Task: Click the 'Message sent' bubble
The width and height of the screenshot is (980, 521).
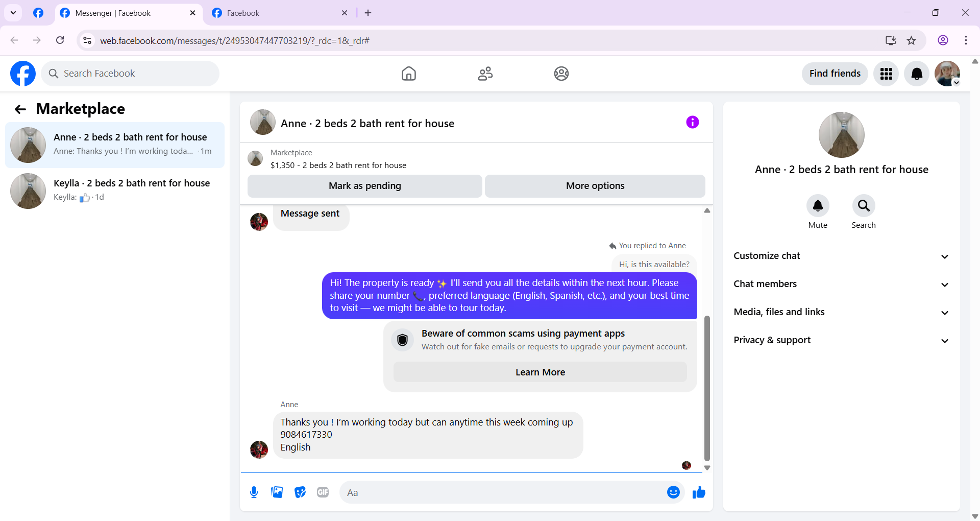Action: coord(311,217)
